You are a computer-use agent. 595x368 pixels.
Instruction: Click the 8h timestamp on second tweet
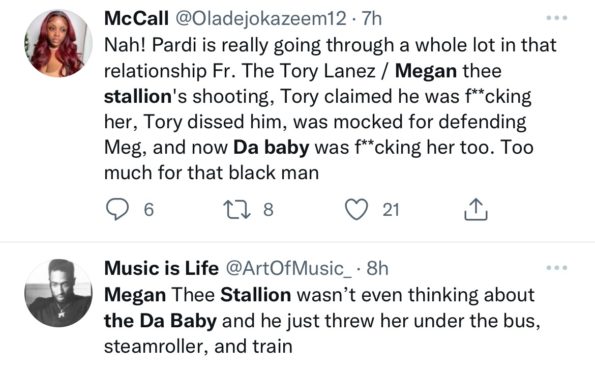pyautogui.click(x=378, y=268)
